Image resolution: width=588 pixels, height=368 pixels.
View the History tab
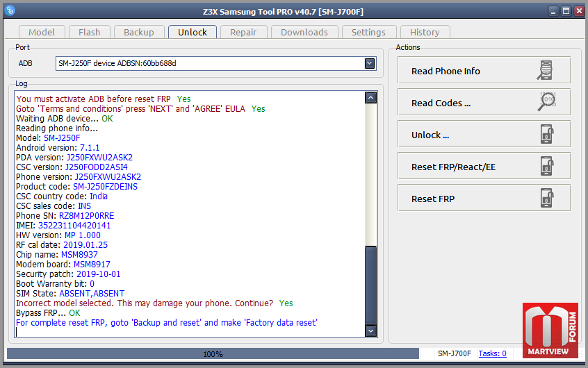coord(425,32)
